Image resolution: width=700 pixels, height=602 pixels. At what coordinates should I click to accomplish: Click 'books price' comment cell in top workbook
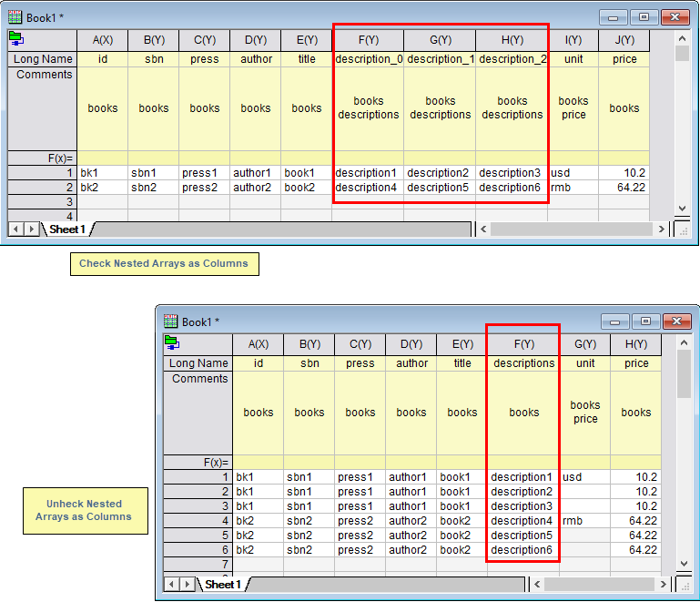573,108
